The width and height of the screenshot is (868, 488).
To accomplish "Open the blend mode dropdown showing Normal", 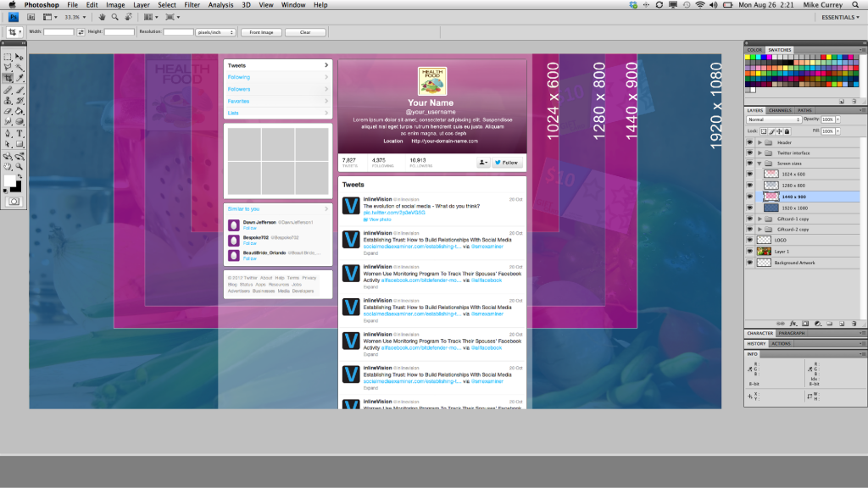I will click(x=773, y=119).
